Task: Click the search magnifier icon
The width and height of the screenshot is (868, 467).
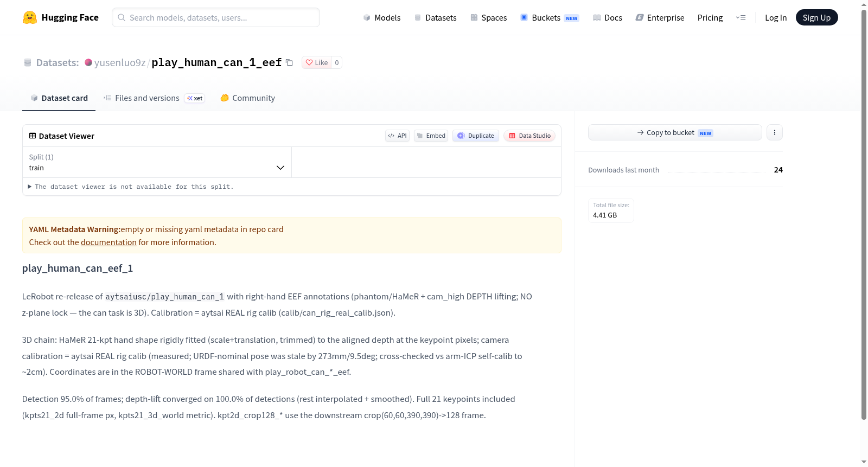Action: tap(122, 17)
